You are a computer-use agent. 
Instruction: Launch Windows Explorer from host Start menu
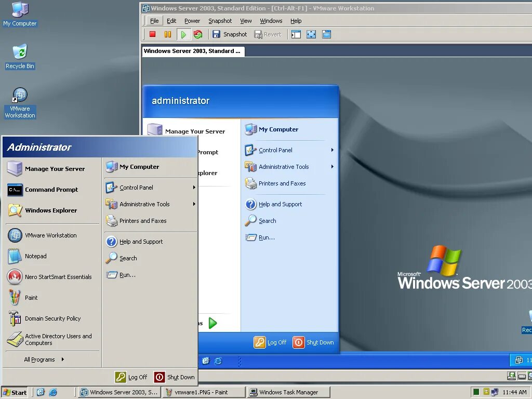click(52, 210)
